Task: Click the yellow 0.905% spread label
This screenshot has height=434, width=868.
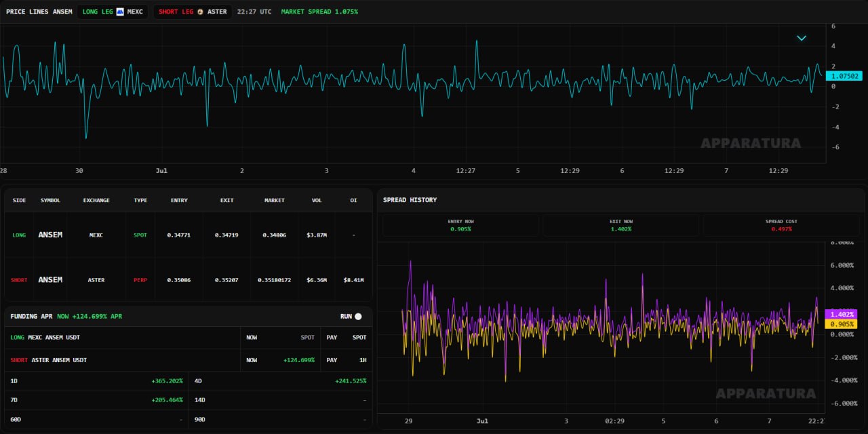Action: pyautogui.click(x=842, y=324)
